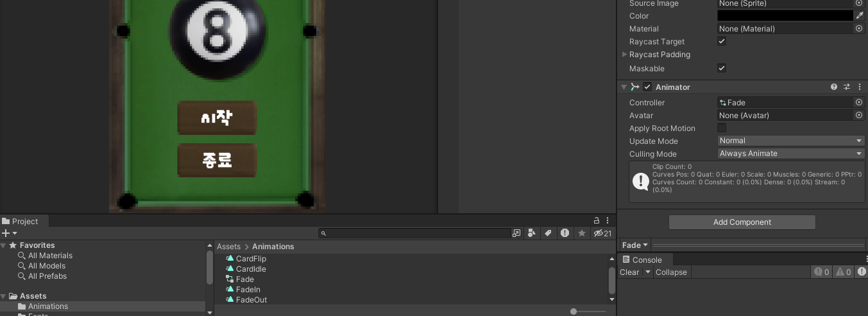Enable the Apply Root Motion checkbox
The width and height of the screenshot is (868, 316).
coord(722,128)
